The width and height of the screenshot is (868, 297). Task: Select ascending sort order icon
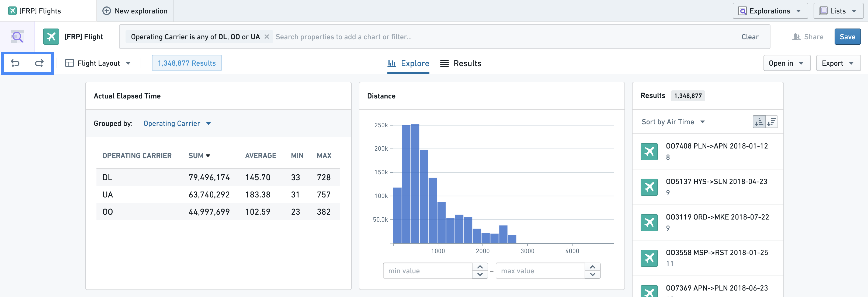[759, 122]
